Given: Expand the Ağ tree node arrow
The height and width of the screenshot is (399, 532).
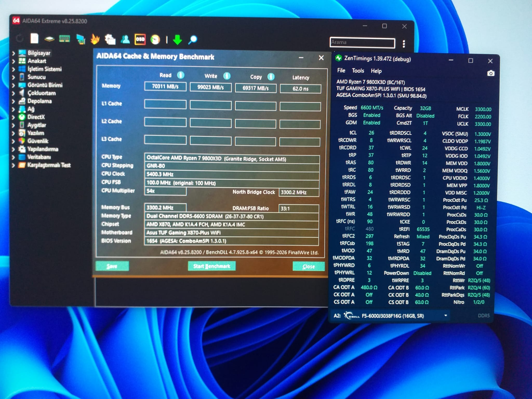Looking at the screenshot, I should click(x=14, y=109).
